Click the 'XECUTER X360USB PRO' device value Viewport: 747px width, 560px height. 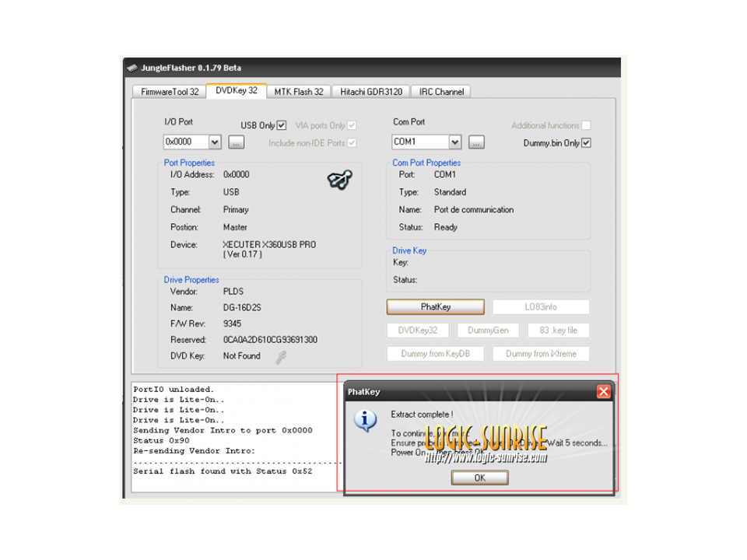coord(269,245)
